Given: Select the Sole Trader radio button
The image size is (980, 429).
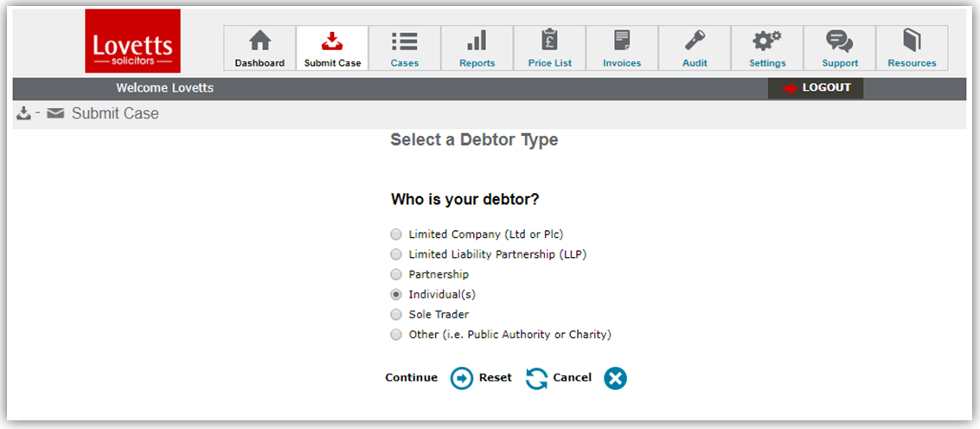Looking at the screenshot, I should pos(396,315).
